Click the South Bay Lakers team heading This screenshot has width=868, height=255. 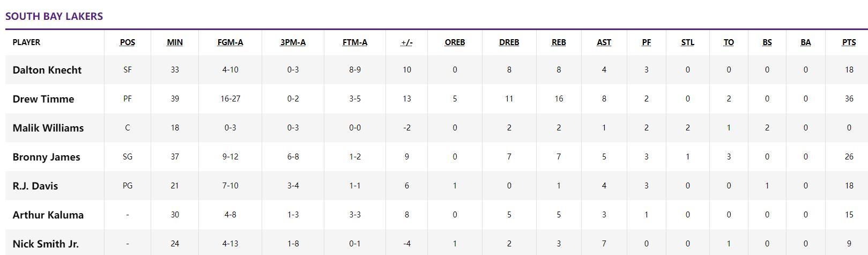pos(54,16)
